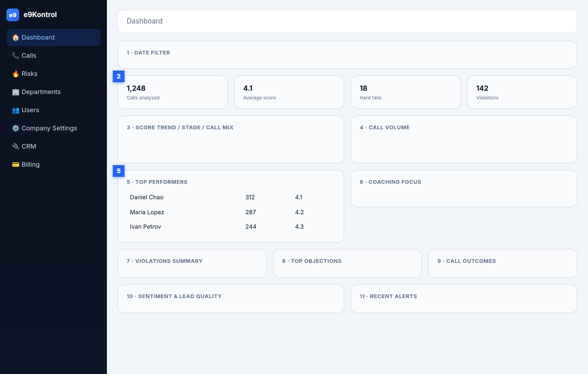Go to Billing
This screenshot has width=588, height=374.
pyautogui.click(x=53, y=165)
